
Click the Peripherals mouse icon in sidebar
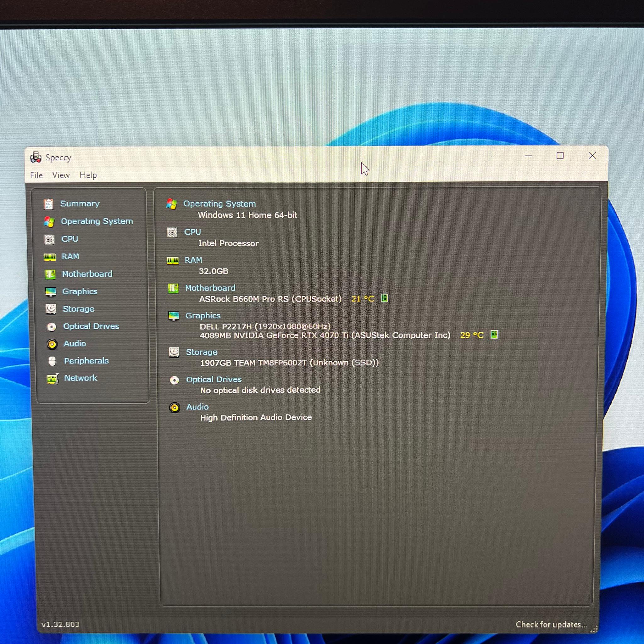pos(52,361)
